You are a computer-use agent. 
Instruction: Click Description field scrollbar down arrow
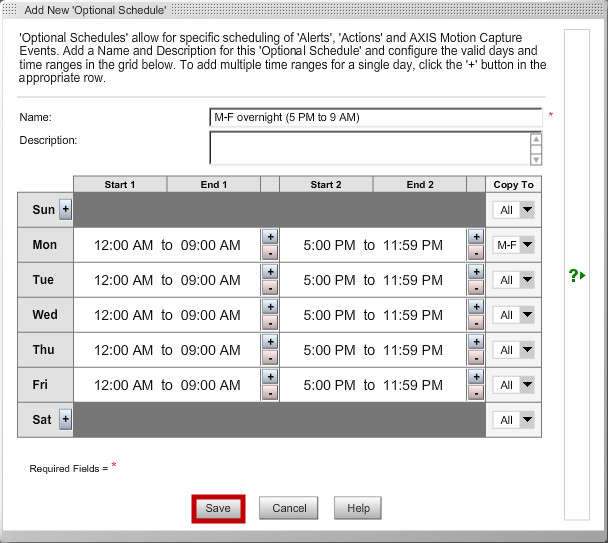pyautogui.click(x=537, y=159)
